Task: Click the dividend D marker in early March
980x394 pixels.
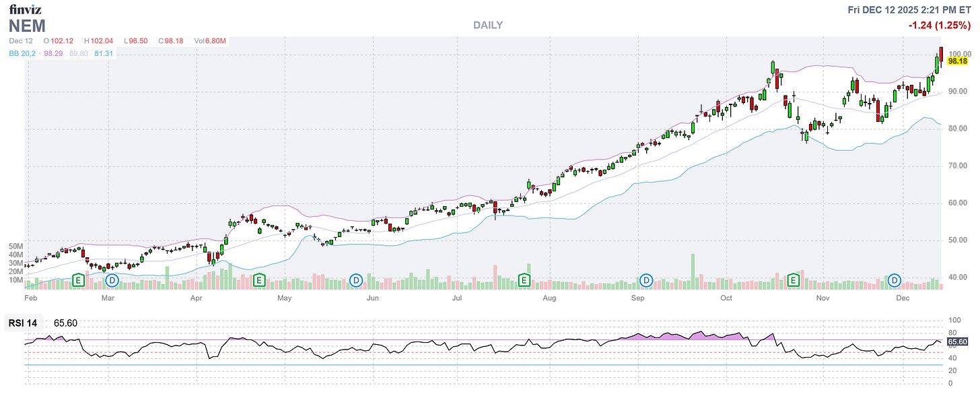Action: click(112, 279)
